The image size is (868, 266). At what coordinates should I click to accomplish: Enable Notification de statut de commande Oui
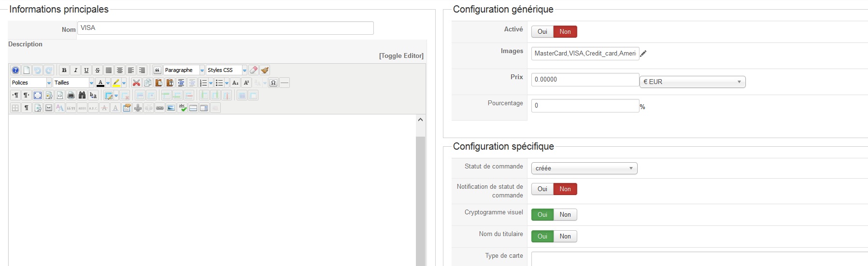(542, 189)
